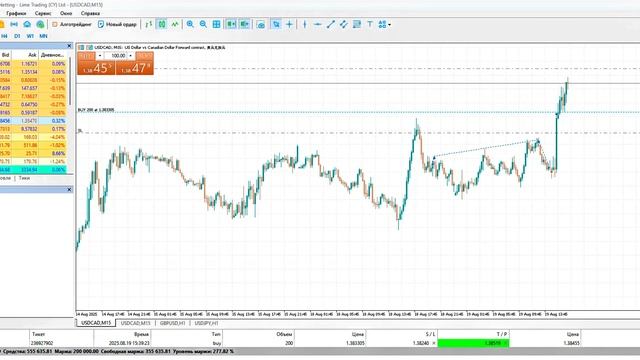640x360 pixels.
Task: Select the row with Ask 147.657
Action: click(x=33, y=88)
